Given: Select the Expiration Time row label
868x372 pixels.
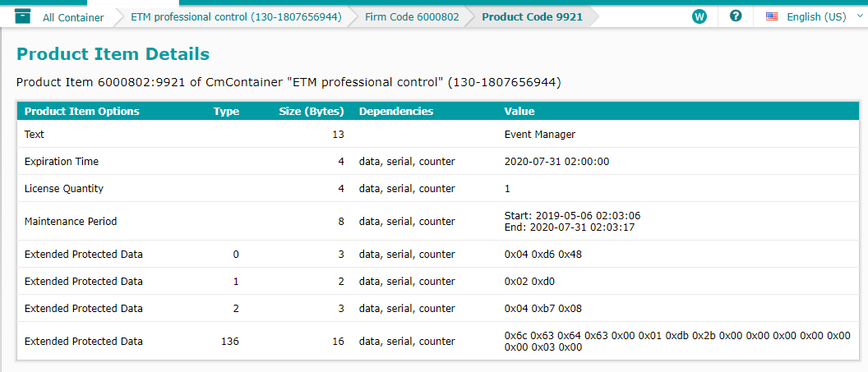Looking at the screenshot, I should 62,161.
